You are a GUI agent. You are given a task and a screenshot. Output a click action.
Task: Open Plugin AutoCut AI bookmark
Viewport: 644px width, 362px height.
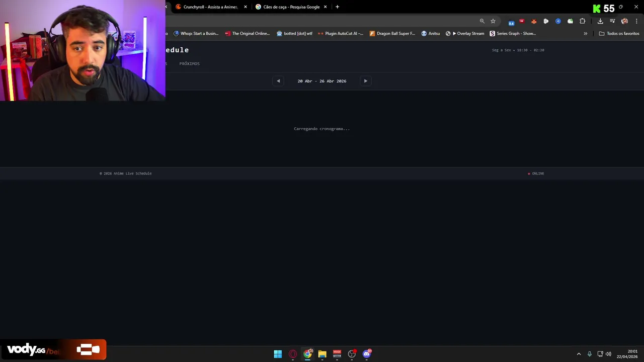point(341,34)
